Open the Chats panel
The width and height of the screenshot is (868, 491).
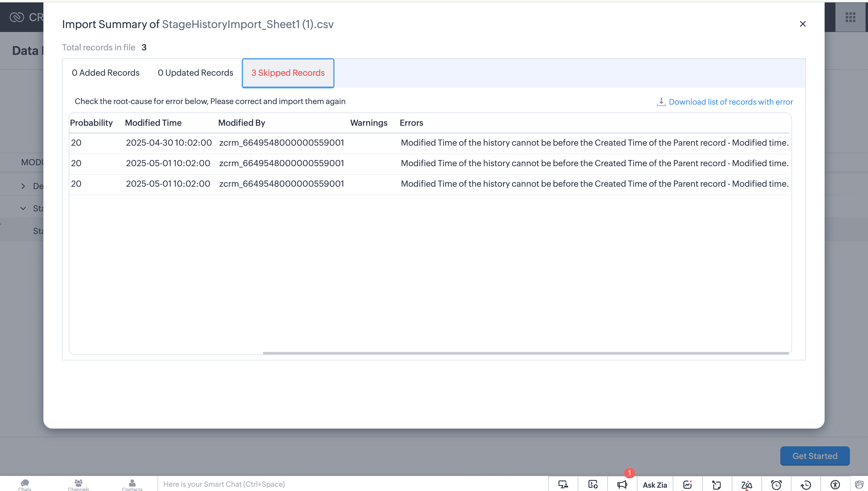point(25,485)
